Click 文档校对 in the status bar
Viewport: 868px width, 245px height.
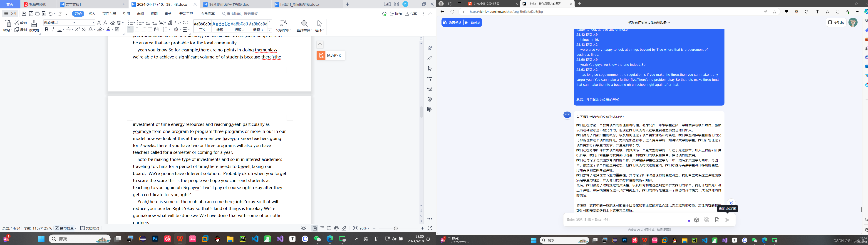(x=90, y=228)
